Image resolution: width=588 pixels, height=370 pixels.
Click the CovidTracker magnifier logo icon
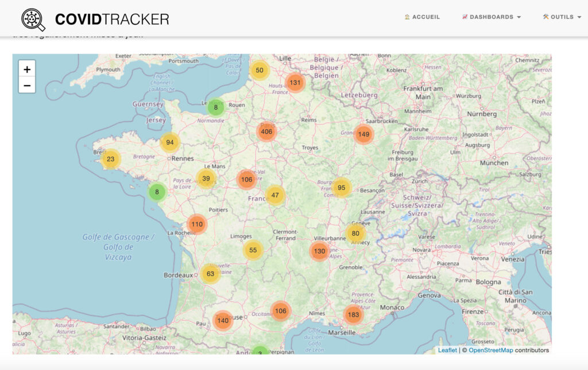pyautogui.click(x=33, y=19)
